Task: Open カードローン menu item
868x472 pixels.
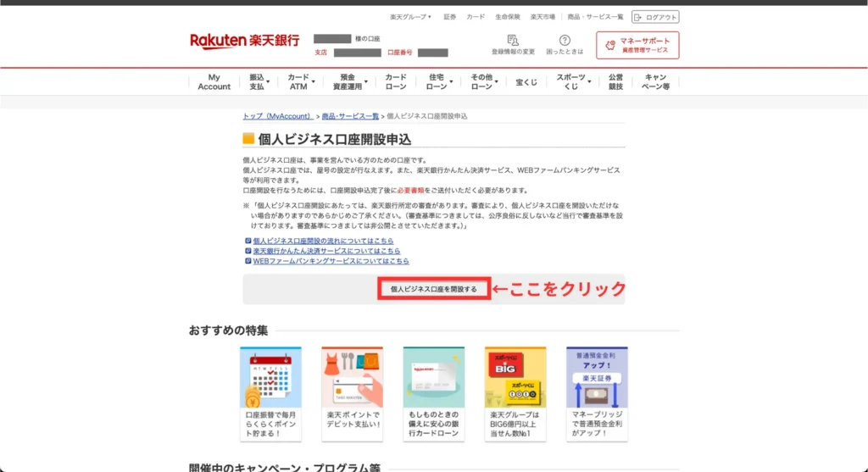Action: click(396, 82)
